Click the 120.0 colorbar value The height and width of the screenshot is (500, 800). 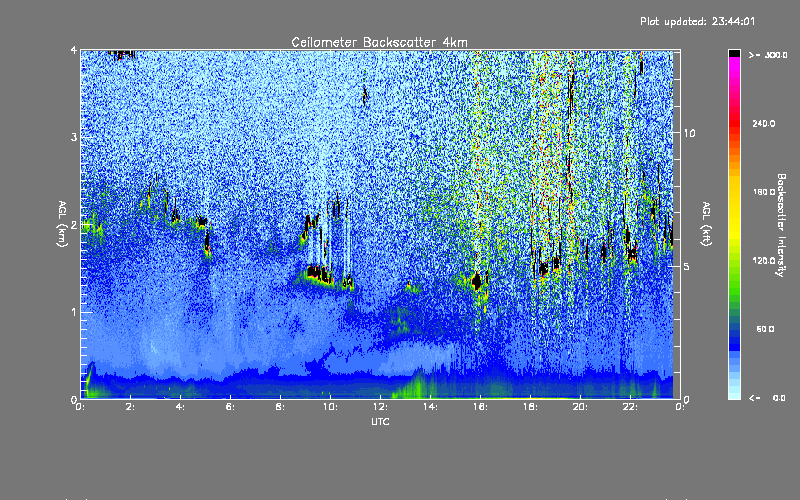764,260
